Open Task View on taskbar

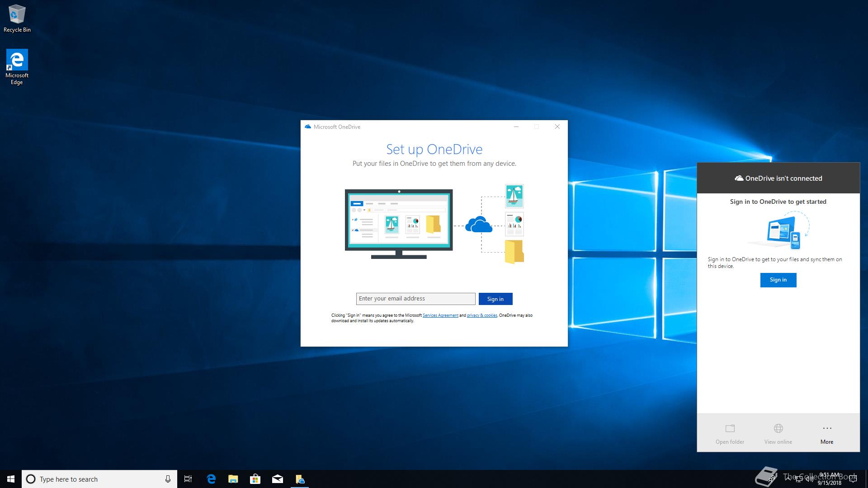coord(188,479)
